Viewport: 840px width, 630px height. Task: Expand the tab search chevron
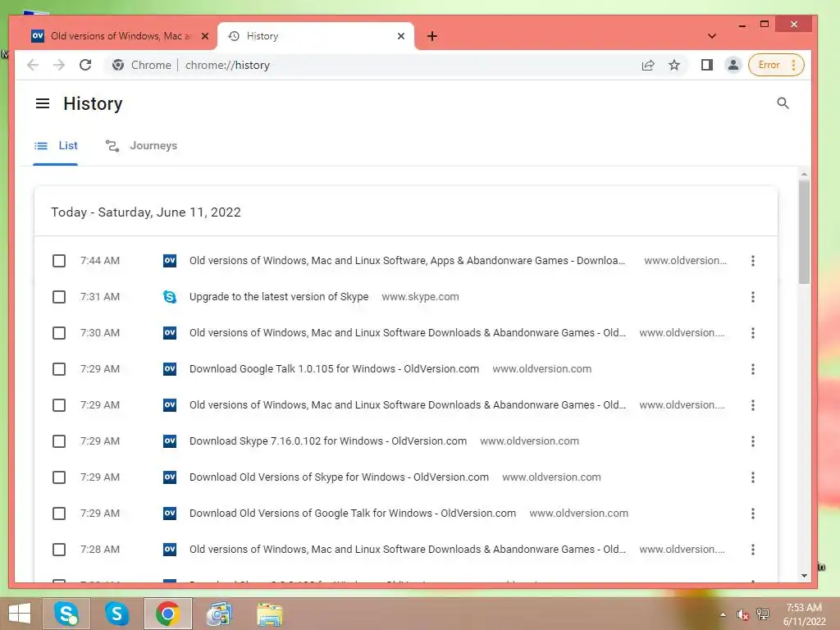click(711, 36)
